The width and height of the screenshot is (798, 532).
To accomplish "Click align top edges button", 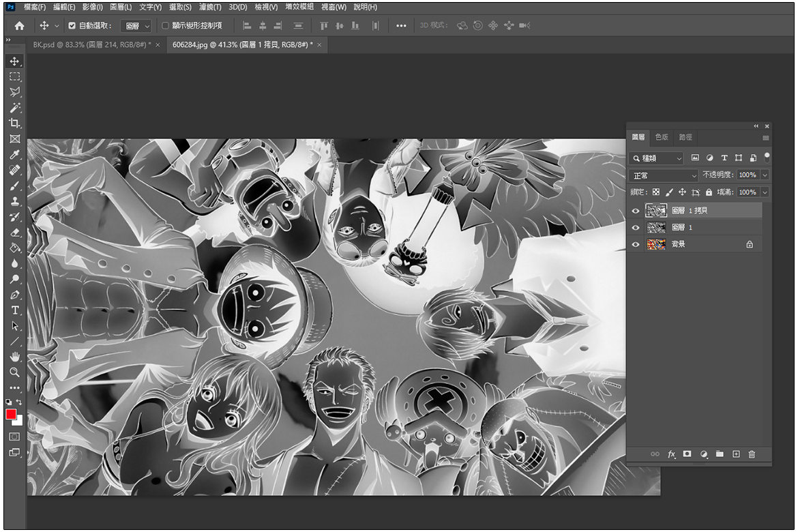I will point(324,25).
